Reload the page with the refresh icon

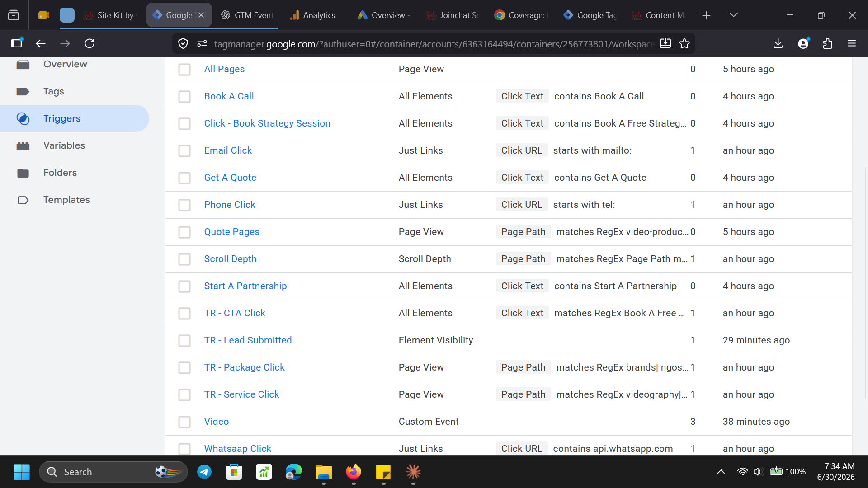90,43
